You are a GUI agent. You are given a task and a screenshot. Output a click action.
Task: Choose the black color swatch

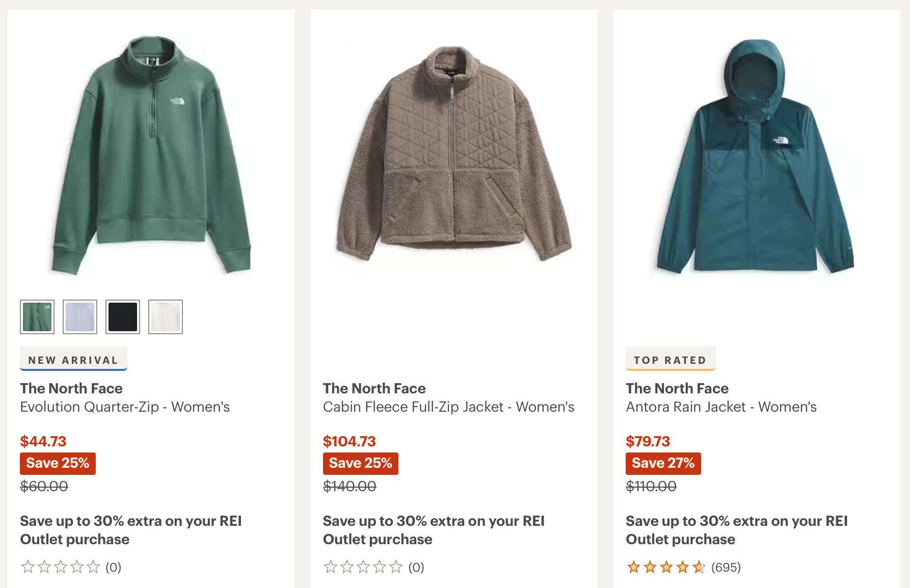(123, 317)
